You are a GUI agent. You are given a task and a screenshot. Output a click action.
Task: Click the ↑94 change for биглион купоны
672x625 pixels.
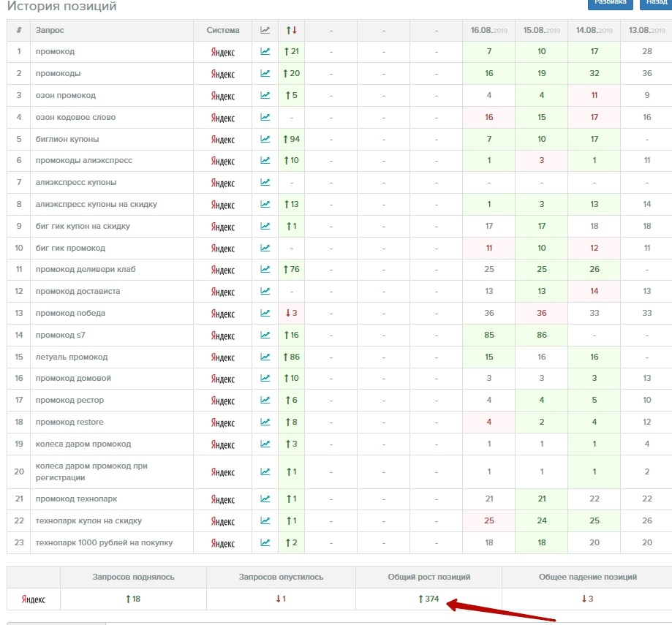tap(292, 139)
